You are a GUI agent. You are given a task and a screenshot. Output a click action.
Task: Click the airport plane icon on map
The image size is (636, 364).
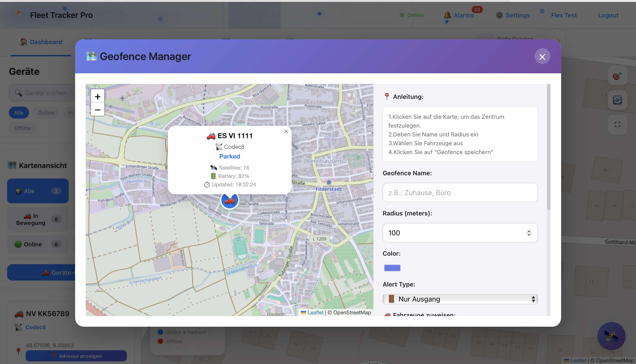tap(122, 98)
